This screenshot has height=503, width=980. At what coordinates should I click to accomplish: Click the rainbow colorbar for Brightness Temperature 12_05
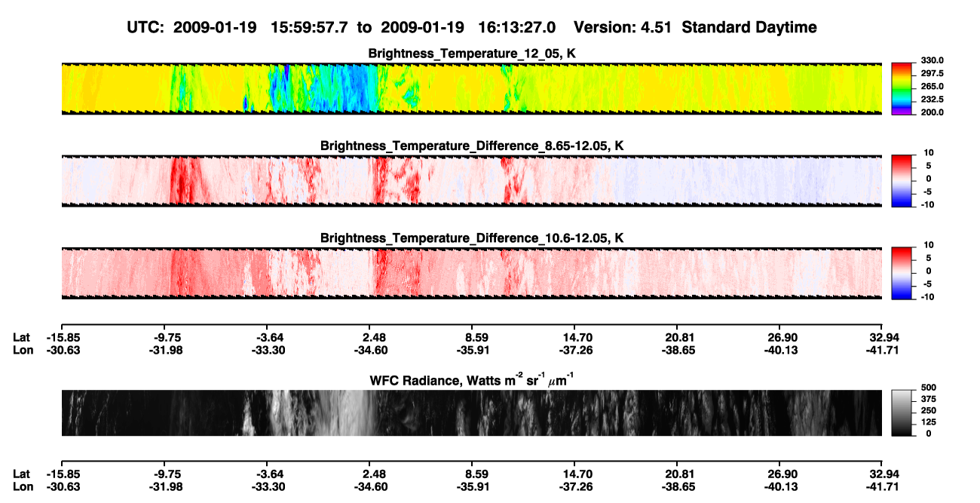click(902, 88)
